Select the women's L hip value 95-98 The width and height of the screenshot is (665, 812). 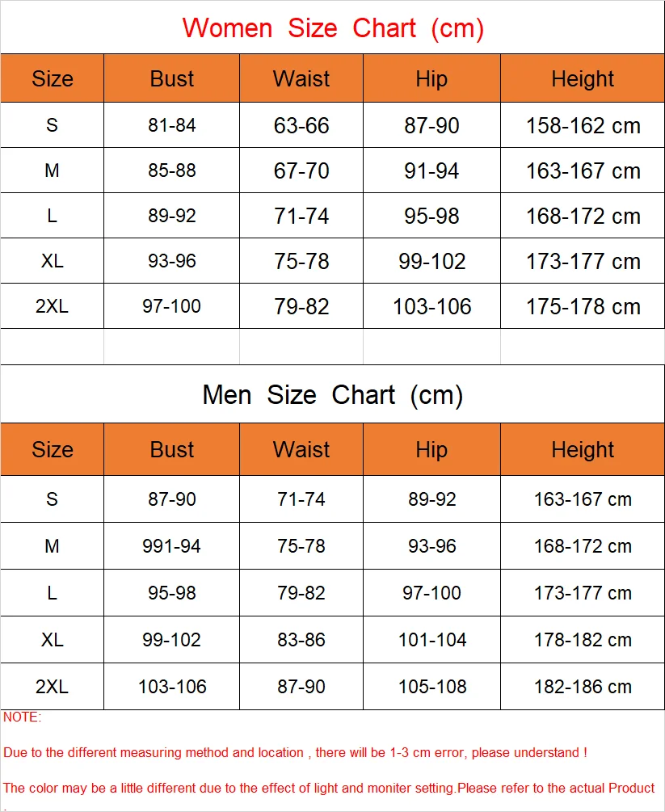431,216
